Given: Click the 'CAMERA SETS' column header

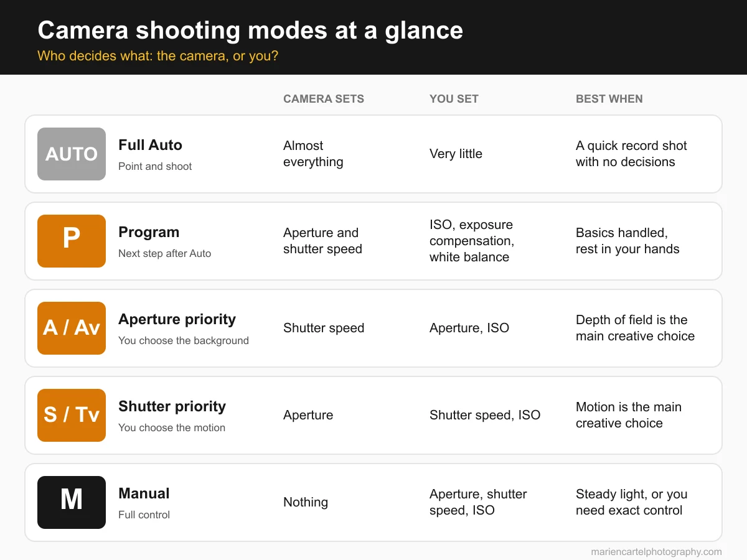Looking at the screenshot, I should tap(324, 99).
